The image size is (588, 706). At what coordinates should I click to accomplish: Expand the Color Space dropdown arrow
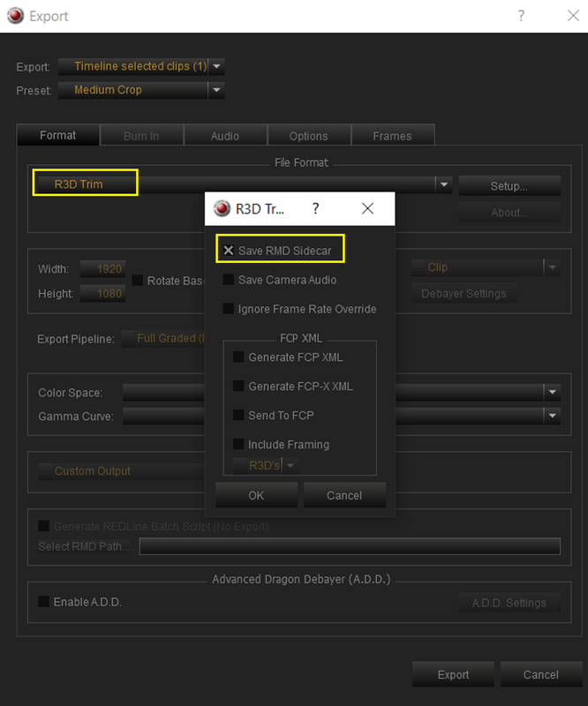553,392
